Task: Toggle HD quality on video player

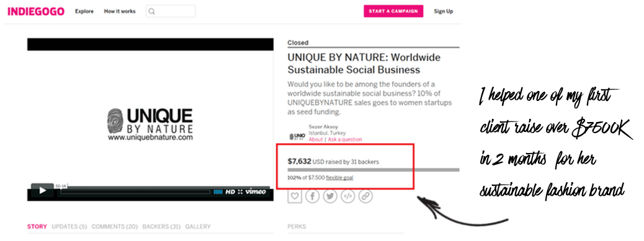Action: (x=230, y=191)
